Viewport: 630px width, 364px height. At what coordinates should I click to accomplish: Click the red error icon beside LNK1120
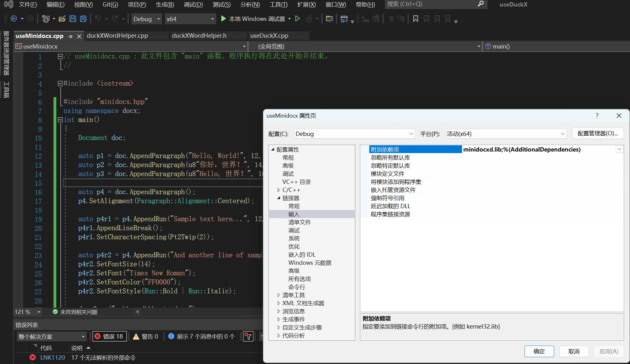tap(32, 357)
